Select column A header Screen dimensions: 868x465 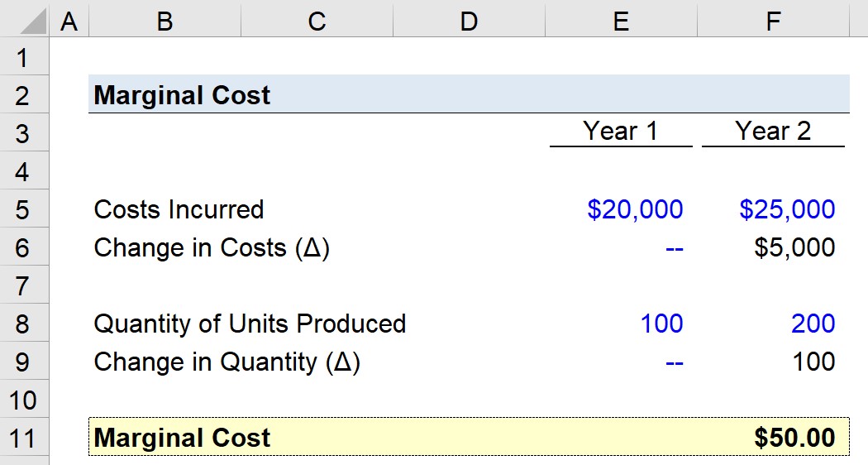pos(69,22)
